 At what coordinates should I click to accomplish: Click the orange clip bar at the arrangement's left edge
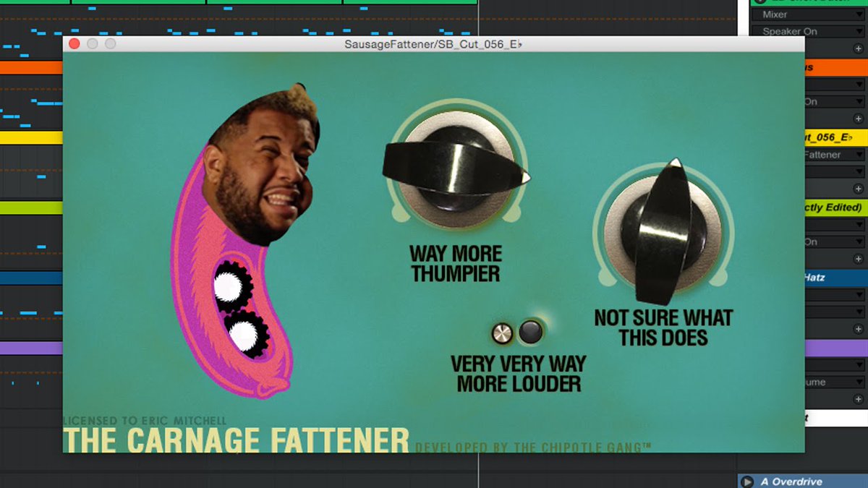point(31,68)
